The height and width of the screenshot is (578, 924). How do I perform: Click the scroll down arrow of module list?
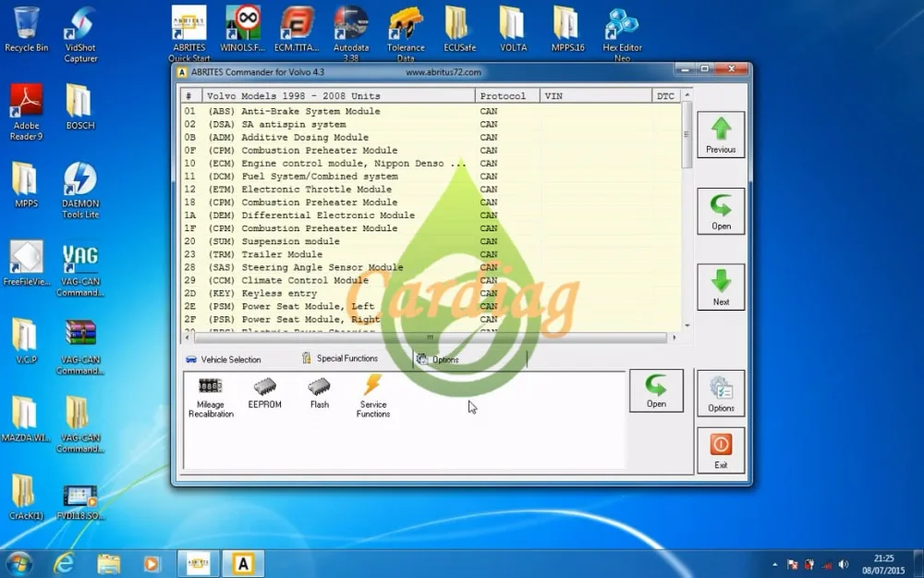tap(687, 326)
